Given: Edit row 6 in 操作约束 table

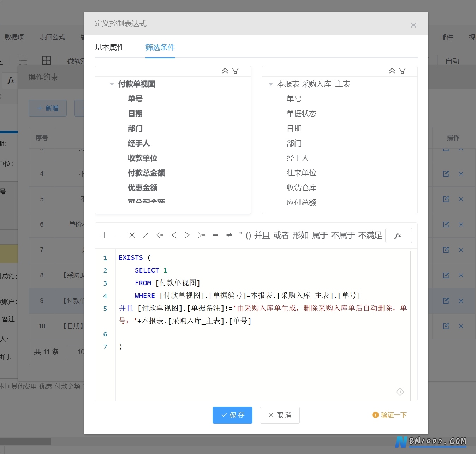Looking at the screenshot, I should click(446, 225).
